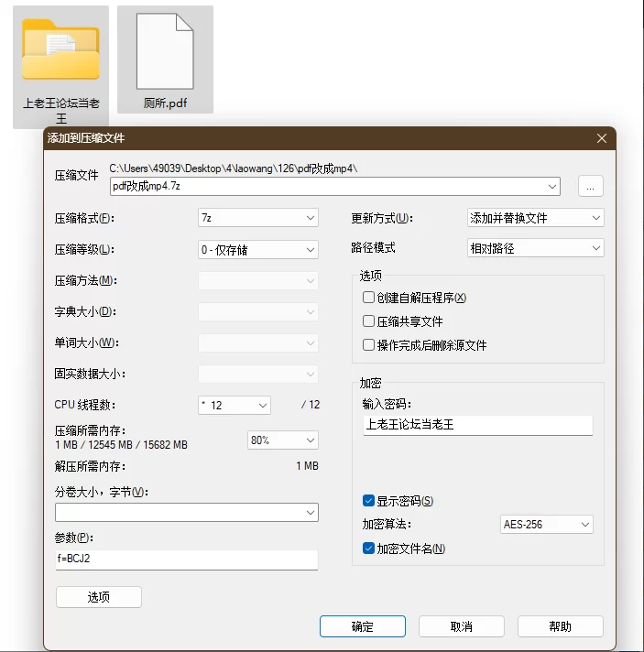
Task: Click the disabled 字典大小 dropdown
Action: click(258, 312)
